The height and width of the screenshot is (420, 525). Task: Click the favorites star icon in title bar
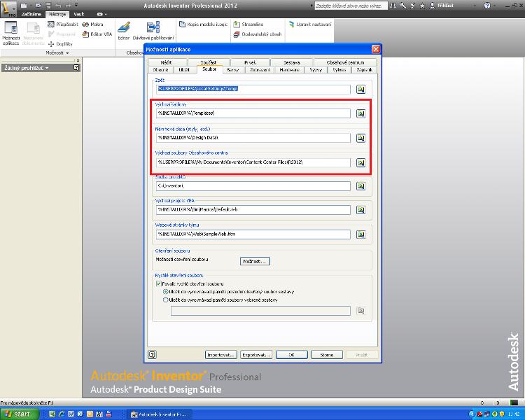point(423,6)
